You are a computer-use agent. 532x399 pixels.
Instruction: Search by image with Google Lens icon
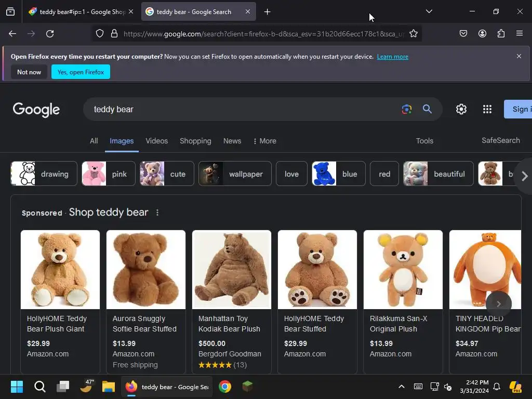[406, 109]
